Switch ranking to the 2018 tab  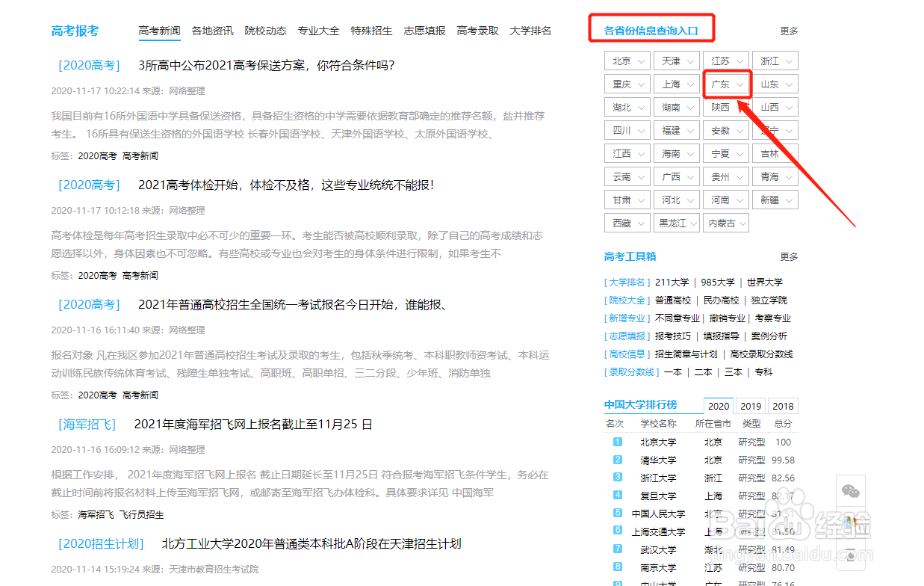click(783, 405)
